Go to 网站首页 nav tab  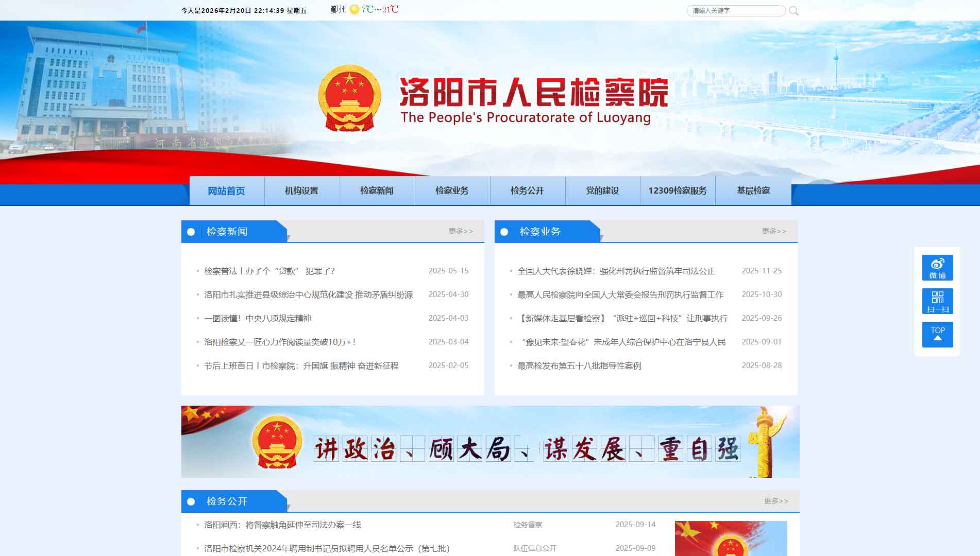pyautogui.click(x=227, y=190)
